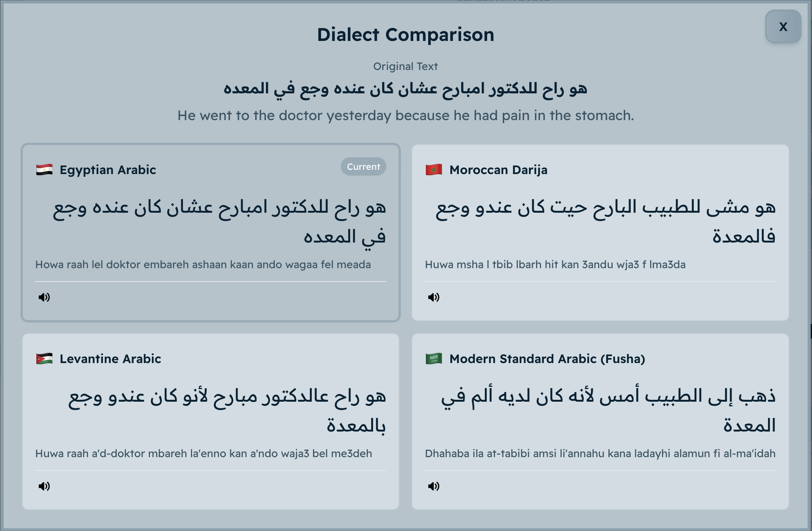Click the Current badge on Egyptian Arabic card

click(363, 166)
